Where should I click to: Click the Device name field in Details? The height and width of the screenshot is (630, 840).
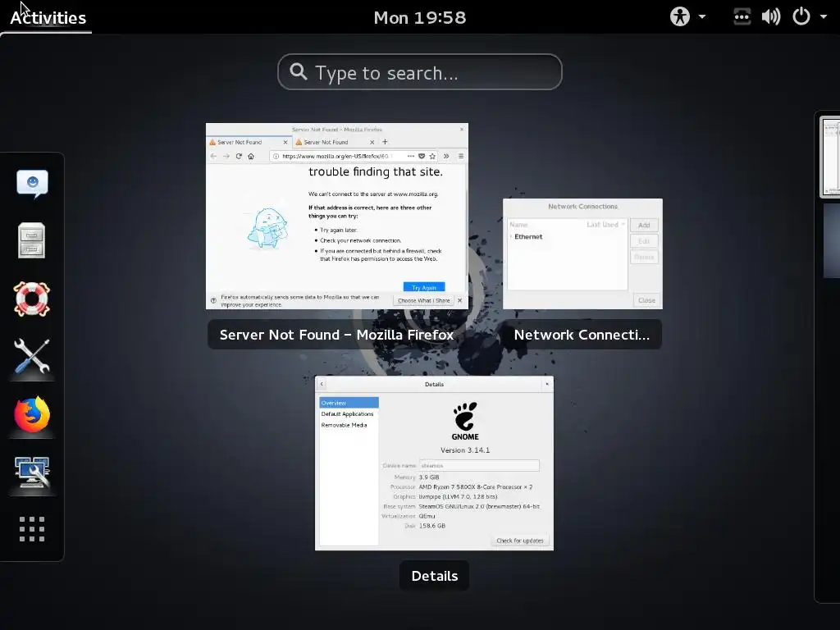(479, 466)
